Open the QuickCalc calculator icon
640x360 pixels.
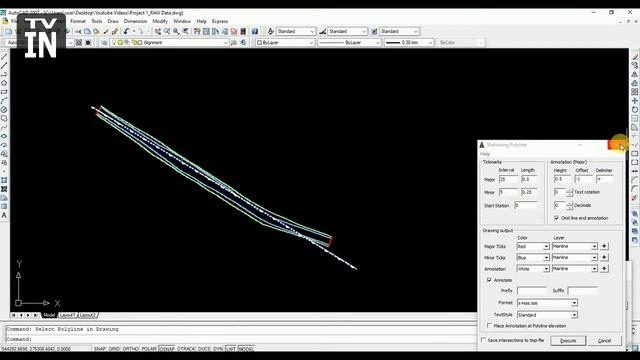click(x=243, y=31)
